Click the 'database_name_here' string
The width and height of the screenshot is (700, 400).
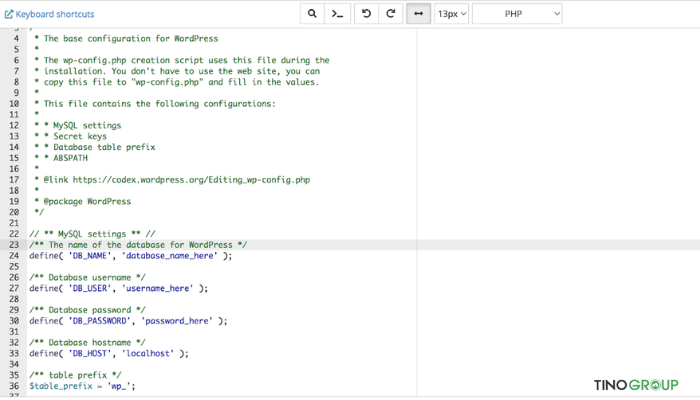click(170, 256)
